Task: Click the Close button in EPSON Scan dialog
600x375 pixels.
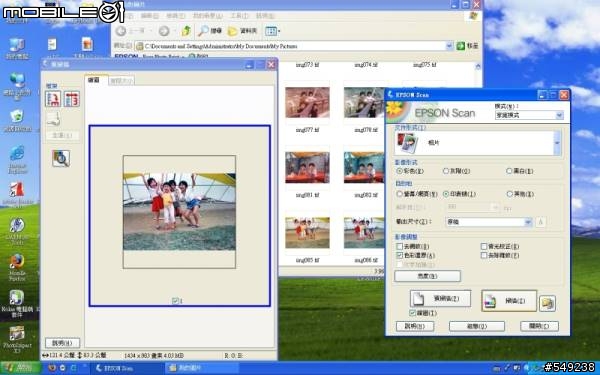Action: coord(539,326)
